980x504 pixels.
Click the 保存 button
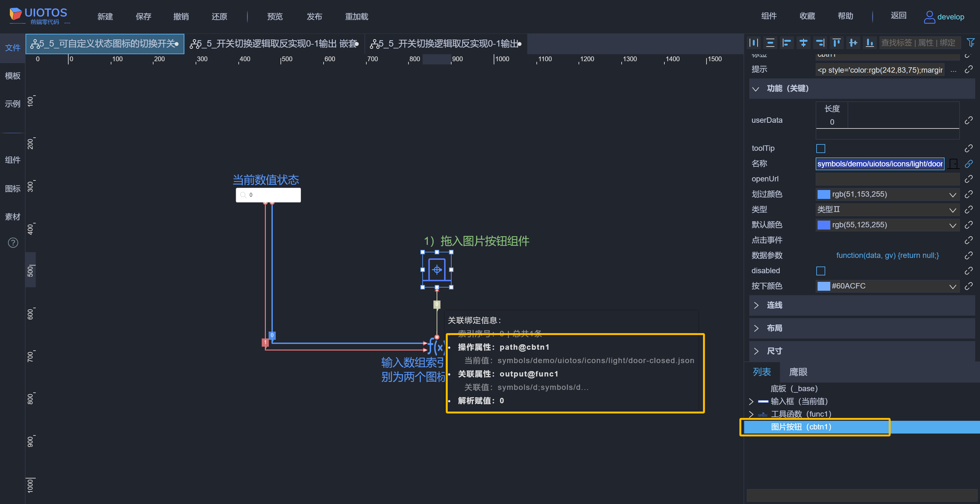pos(143,17)
